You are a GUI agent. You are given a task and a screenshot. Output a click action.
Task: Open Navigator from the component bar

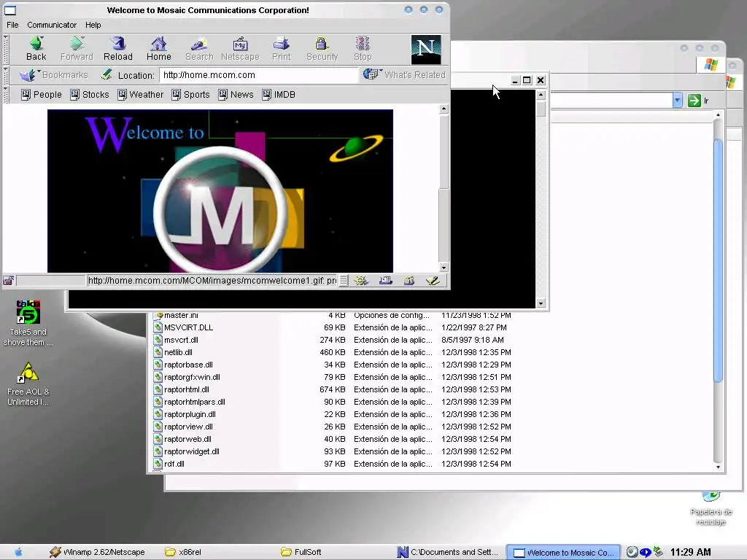pyautogui.click(x=361, y=281)
